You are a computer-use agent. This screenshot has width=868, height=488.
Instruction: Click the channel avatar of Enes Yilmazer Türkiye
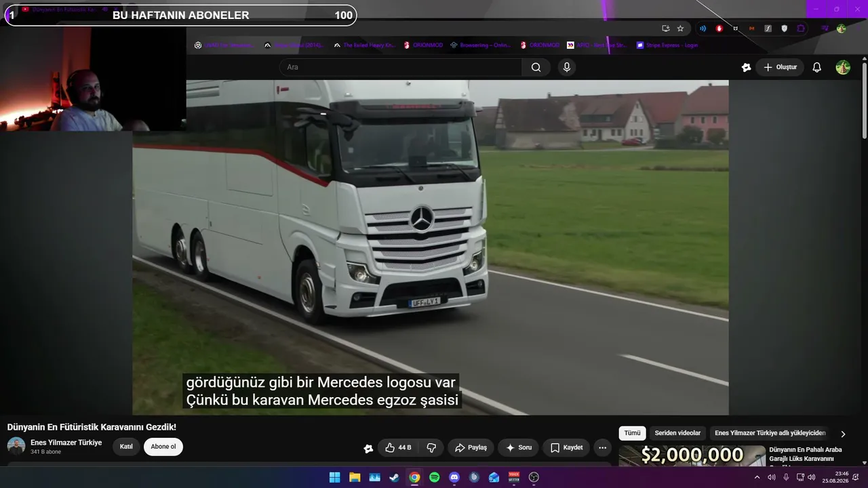16,446
